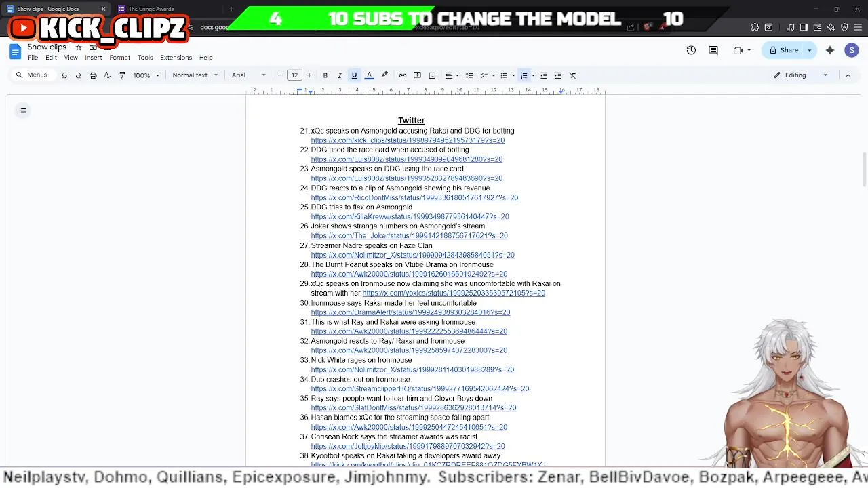Decrease the font size
The width and height of the screenshot is (868, 488).
pos(280,75)
